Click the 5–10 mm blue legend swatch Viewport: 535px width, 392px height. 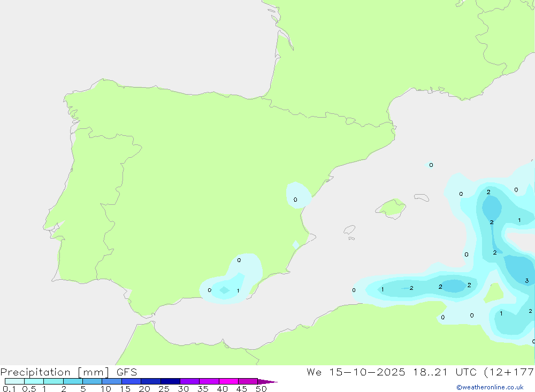pyautogui.click(x=92, y=381)
